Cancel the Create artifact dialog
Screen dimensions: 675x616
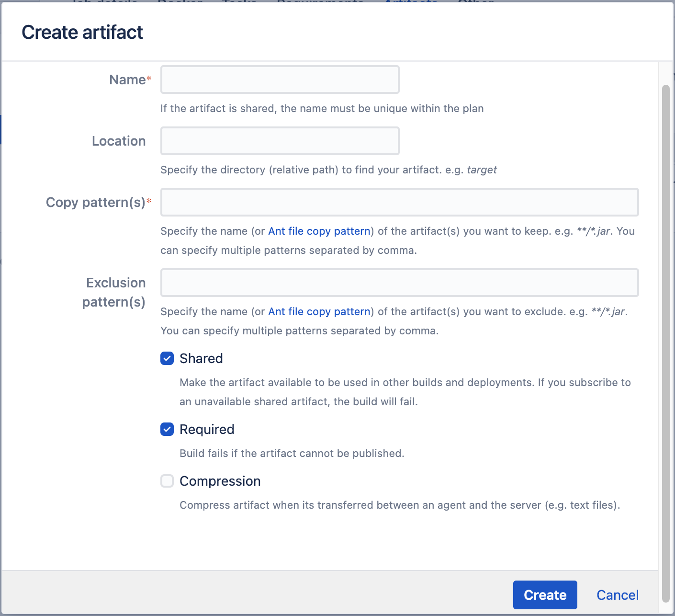[617, 595]
